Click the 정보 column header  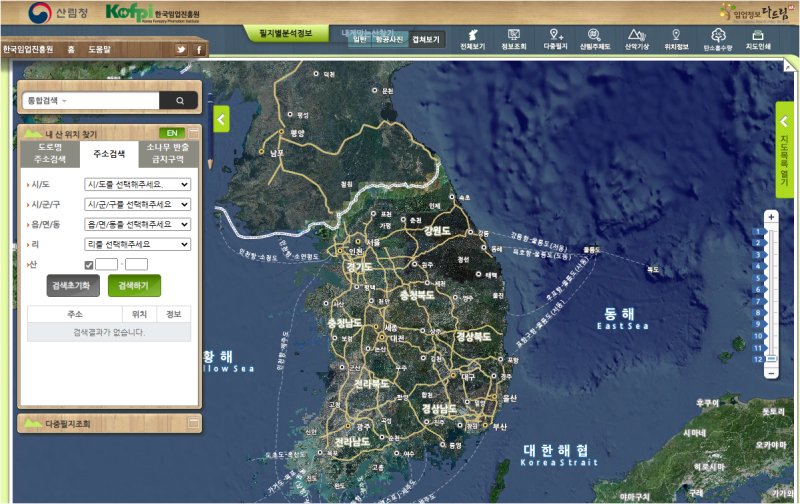[173, 314]
